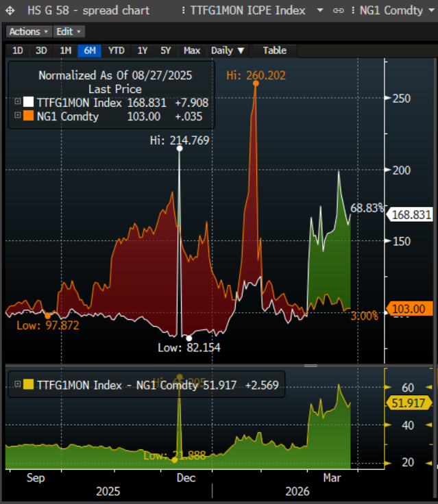Show the Max time range
Screen dimensions: 438x504
click(x=192, y=51)
